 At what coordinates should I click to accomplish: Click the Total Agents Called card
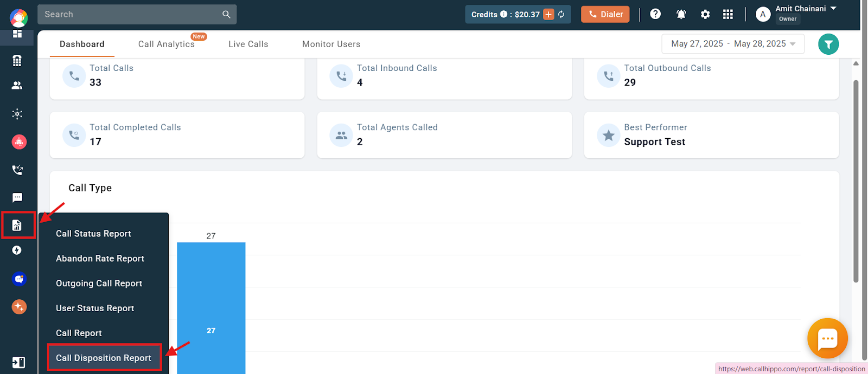click(x=444, y=135)
